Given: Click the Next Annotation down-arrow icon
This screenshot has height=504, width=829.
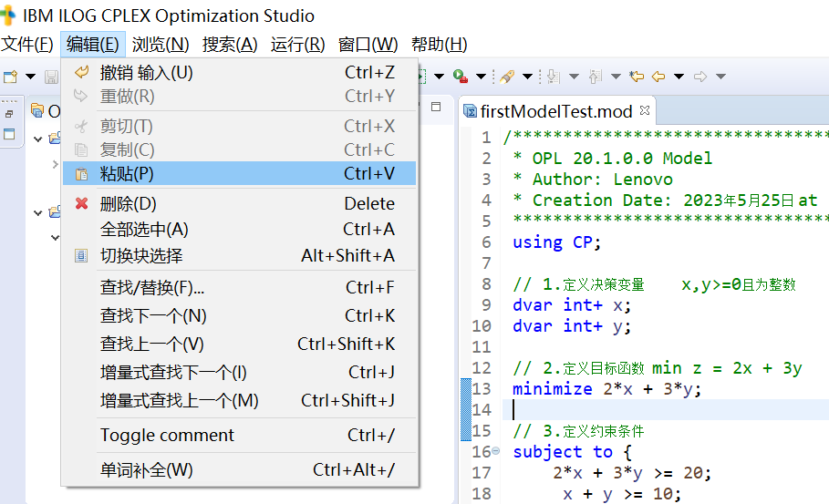Looking at the screenshot, I should tap(554, 77).
